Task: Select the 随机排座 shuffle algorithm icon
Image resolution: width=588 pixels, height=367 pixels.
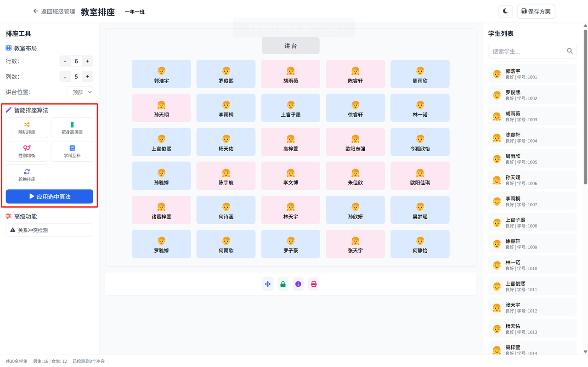Action: [27, 127]
